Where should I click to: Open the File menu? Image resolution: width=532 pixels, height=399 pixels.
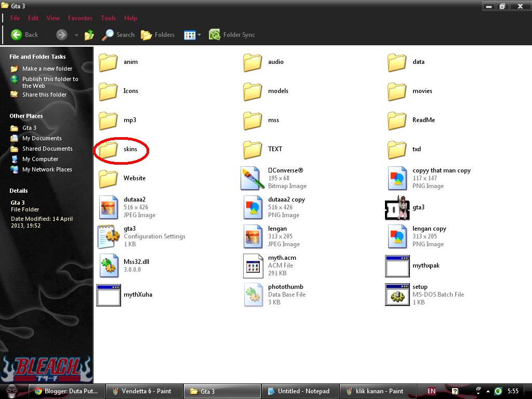(15, 18)
